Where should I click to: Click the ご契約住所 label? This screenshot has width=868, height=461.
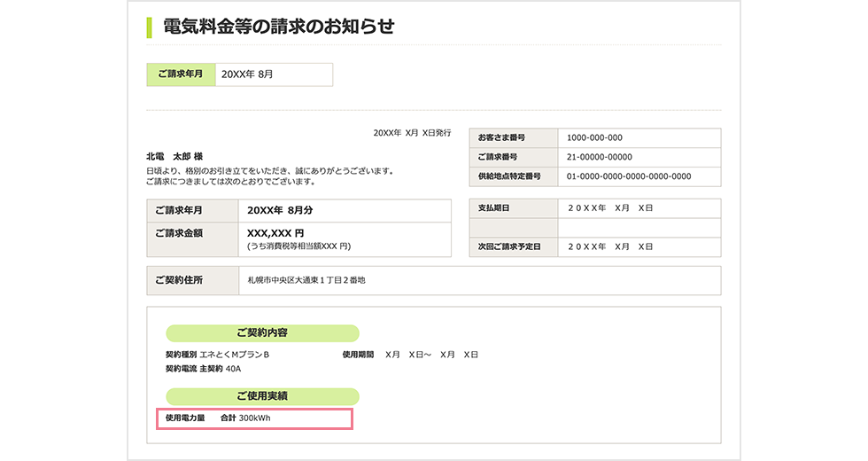click(x=179, y=280)
